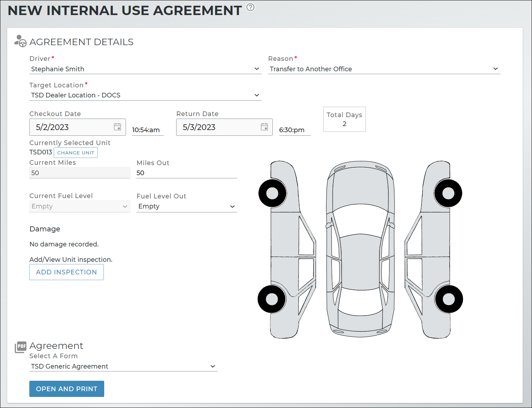
Task: Click the checkout time 10:54:am field
Action: click(x=147, y=130)
